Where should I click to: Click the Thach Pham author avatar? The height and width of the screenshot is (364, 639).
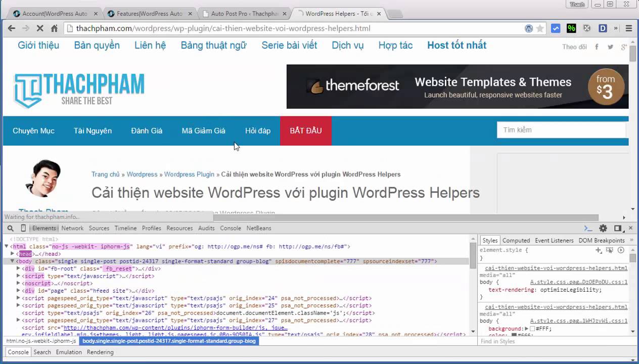pyautogui.click(x=43, y=178)
